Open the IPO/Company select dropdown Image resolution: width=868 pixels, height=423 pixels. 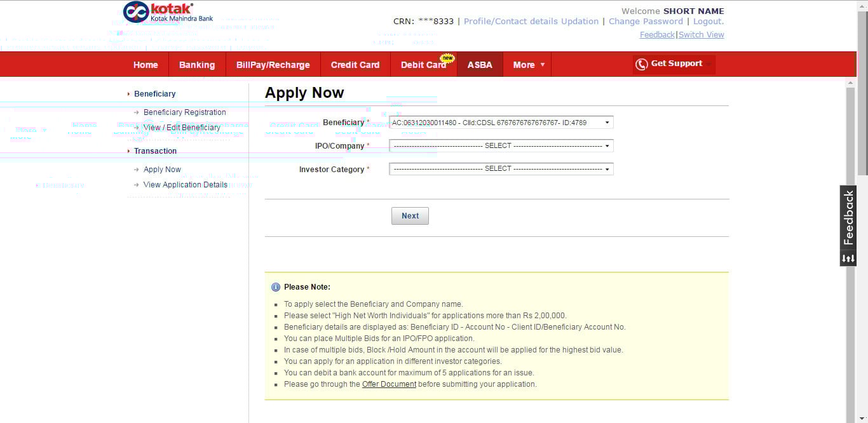point(501,146)
